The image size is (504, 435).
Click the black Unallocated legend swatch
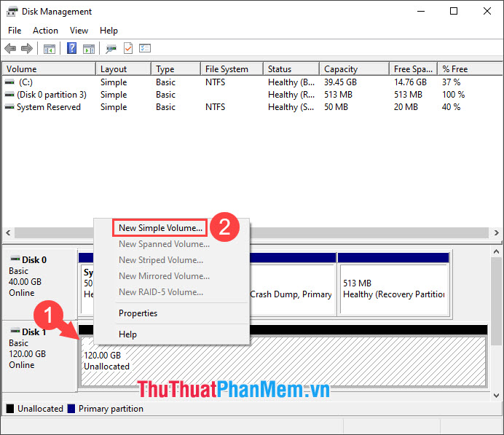coord(10,409)
